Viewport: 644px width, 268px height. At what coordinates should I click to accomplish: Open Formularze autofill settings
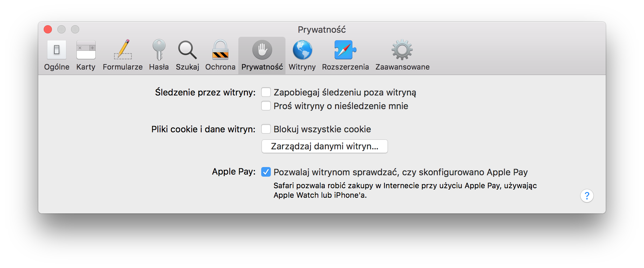click(x=123, y=55)
